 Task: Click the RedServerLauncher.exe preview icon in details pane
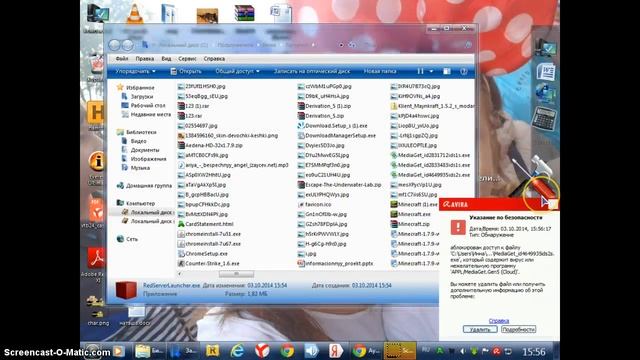[x=126, y=289]
